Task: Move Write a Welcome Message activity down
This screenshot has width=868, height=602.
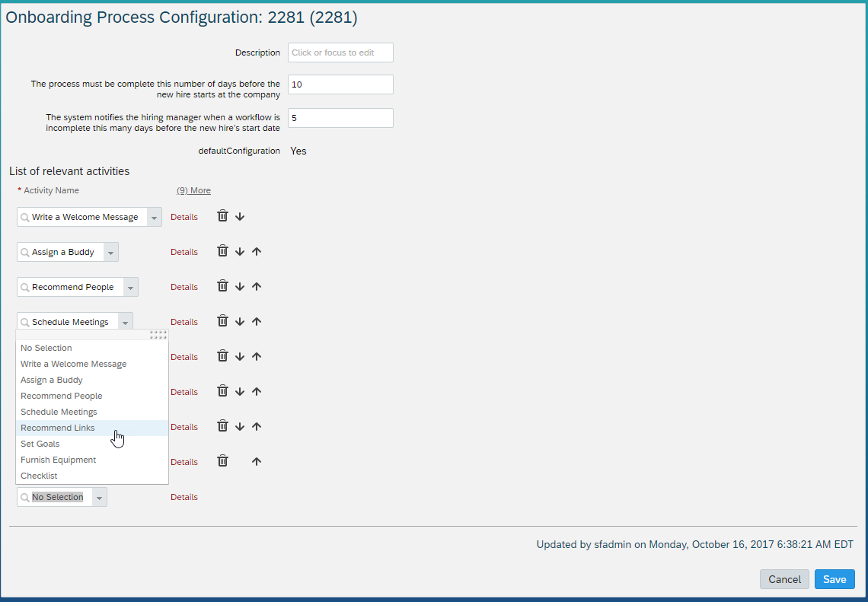Action: tap(240, 217)
